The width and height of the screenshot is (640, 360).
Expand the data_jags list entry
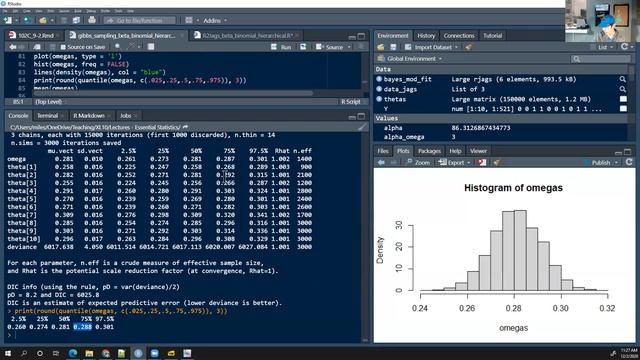pos(379,89)
